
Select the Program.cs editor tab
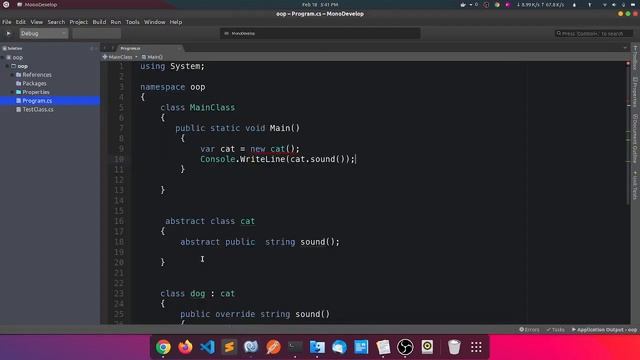(149, 48)
